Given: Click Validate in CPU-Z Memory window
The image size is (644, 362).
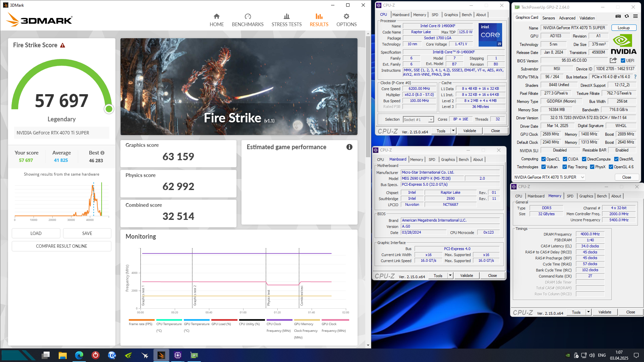Looking at the screenshot, I should click(x=605, y=312).
